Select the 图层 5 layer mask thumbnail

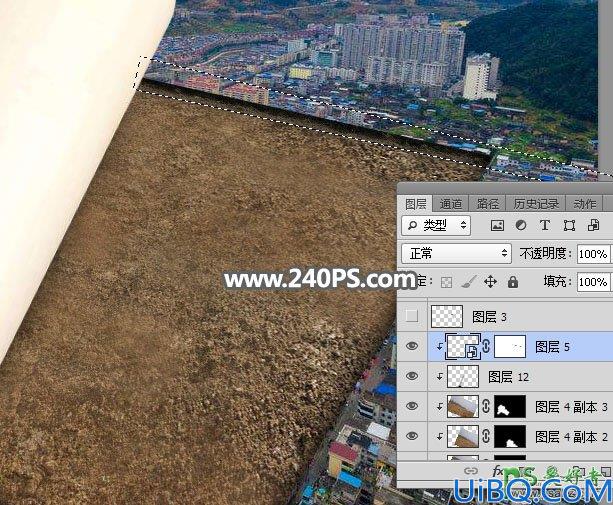point(510,346)
